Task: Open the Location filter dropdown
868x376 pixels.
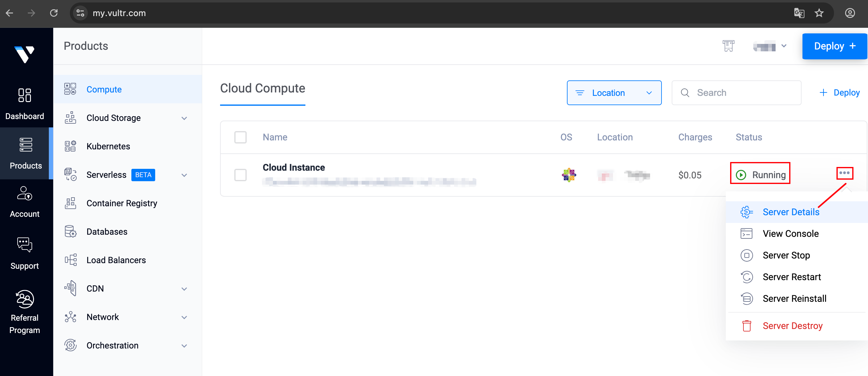Action: [x=614, y=93]
